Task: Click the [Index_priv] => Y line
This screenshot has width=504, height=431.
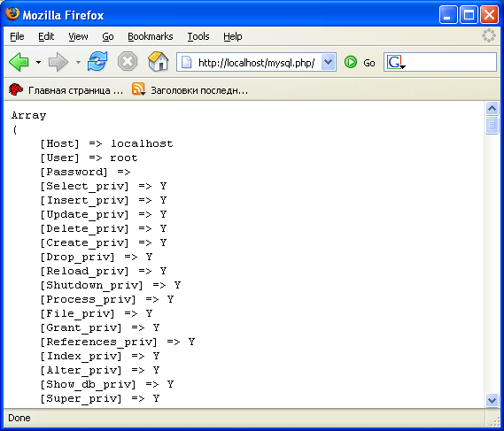Action: 99,356
